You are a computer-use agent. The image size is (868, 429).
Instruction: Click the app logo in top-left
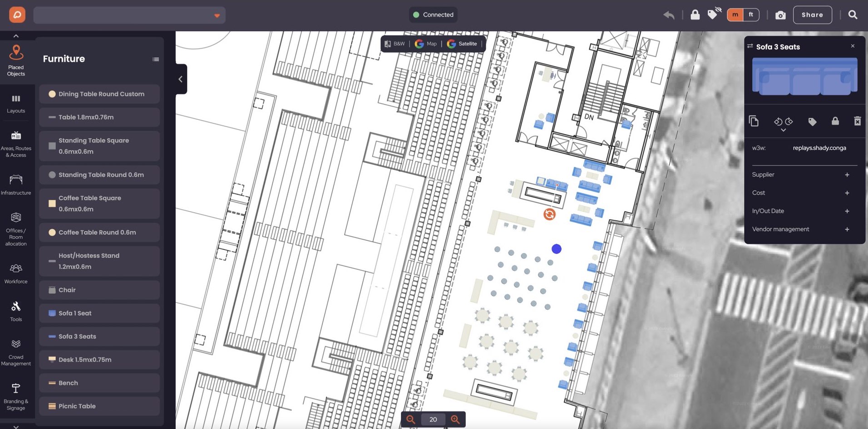17,15
